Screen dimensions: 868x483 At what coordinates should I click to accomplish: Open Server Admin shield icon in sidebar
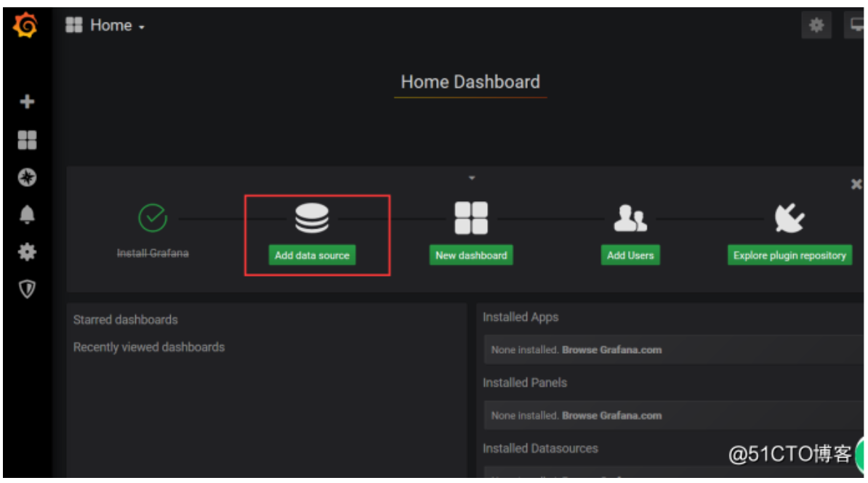(27, 289)
